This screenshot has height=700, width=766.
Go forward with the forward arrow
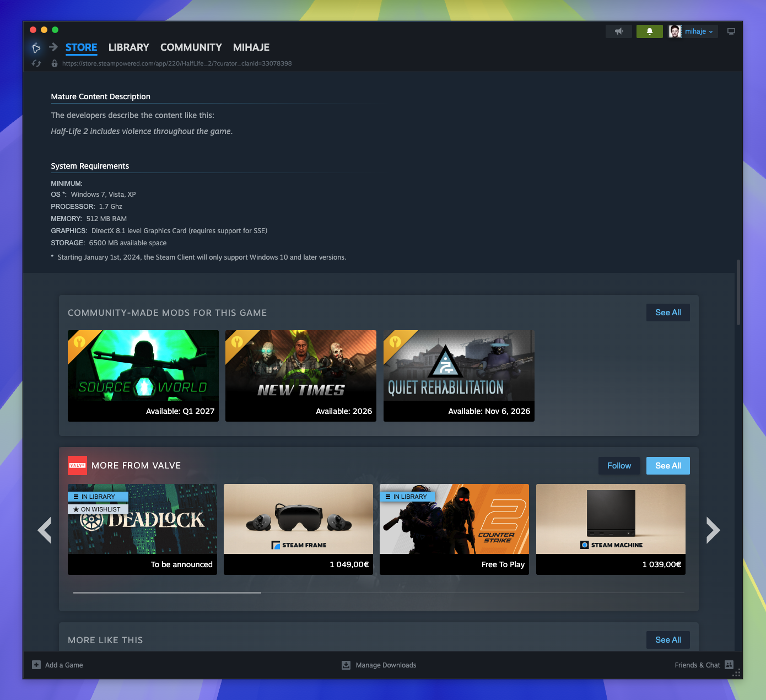coord(53,47)
